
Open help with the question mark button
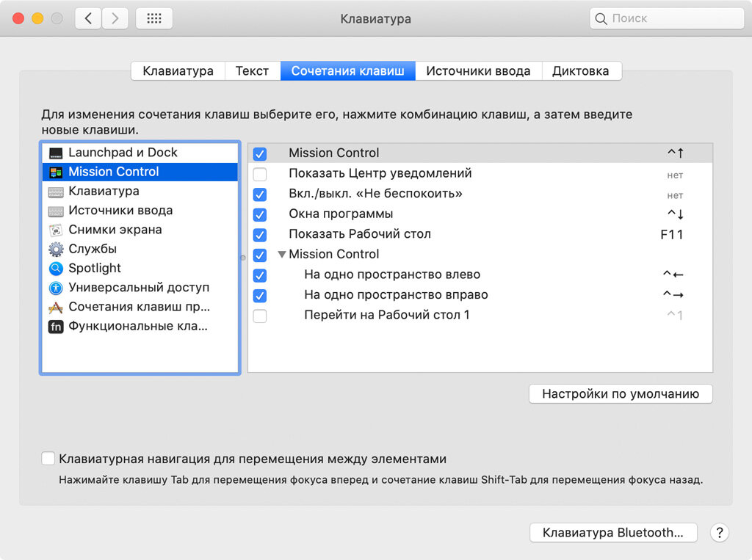click(x=720, y=533)
